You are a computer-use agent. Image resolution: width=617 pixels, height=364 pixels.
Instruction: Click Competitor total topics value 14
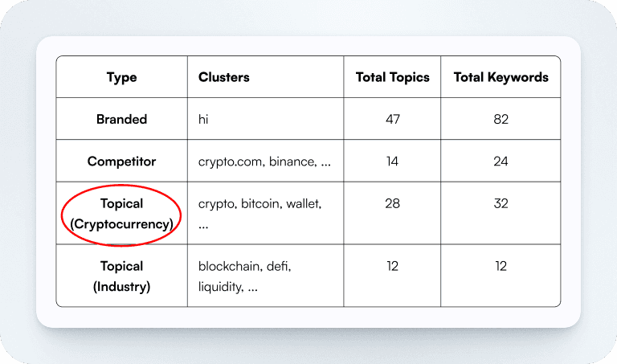pos(392,162)
